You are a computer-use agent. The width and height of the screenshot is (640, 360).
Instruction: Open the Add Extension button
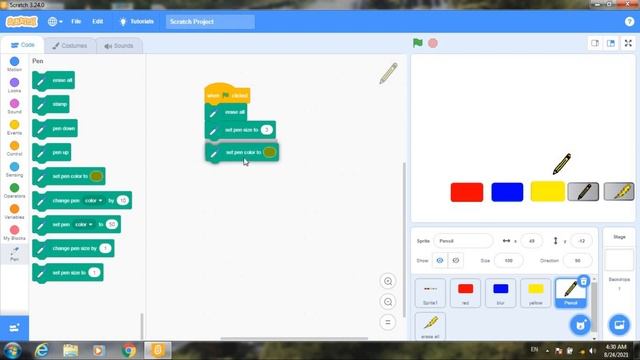click(x=14, y=328)
